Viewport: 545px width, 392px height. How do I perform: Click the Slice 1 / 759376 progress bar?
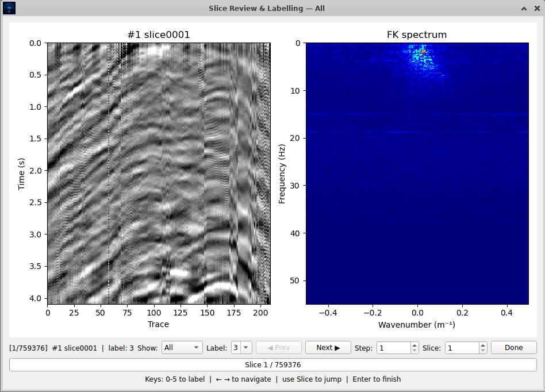click(x=273, y=365)
